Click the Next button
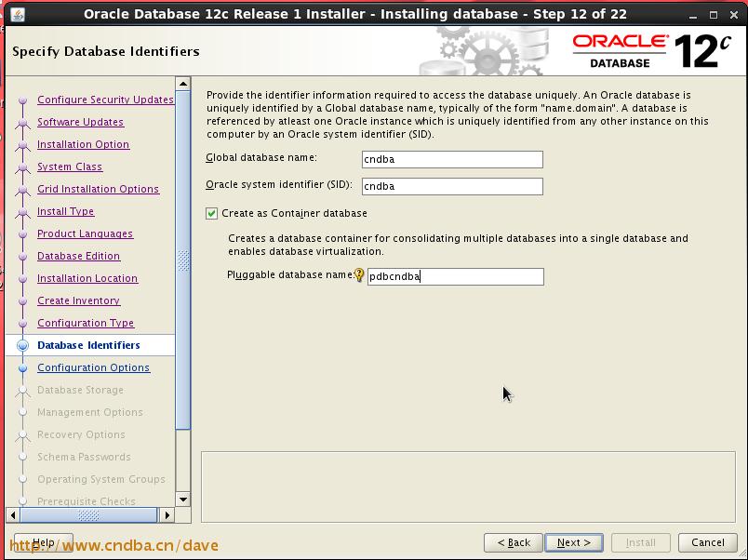The image size is (748, 560). click(x=574, y=543)
